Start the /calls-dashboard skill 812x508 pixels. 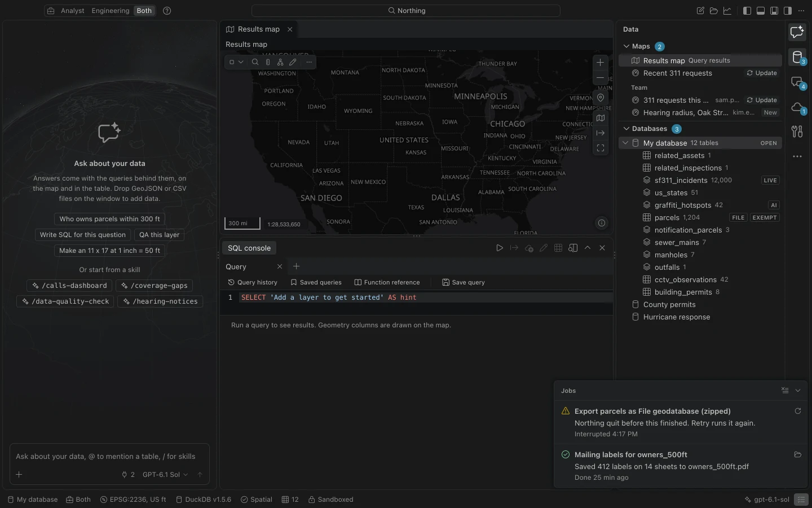click(69, 286)
